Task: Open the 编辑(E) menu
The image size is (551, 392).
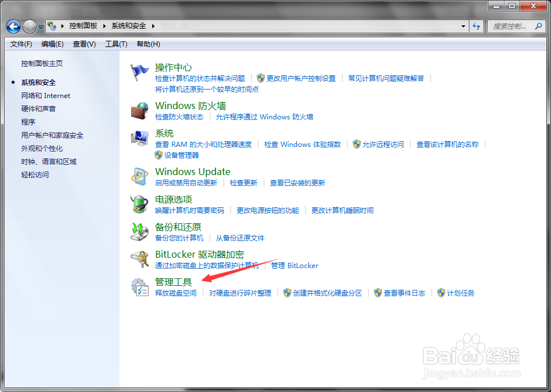Action: tap(52, 44)
